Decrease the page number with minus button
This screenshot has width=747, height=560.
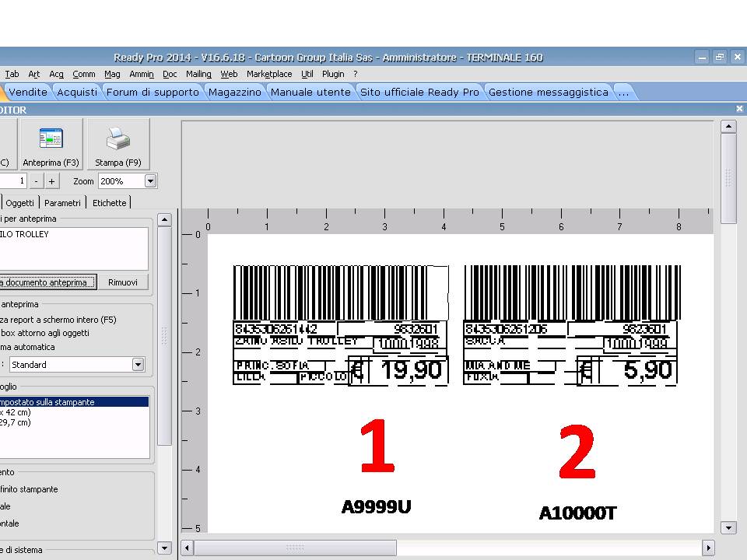[37, 181]
